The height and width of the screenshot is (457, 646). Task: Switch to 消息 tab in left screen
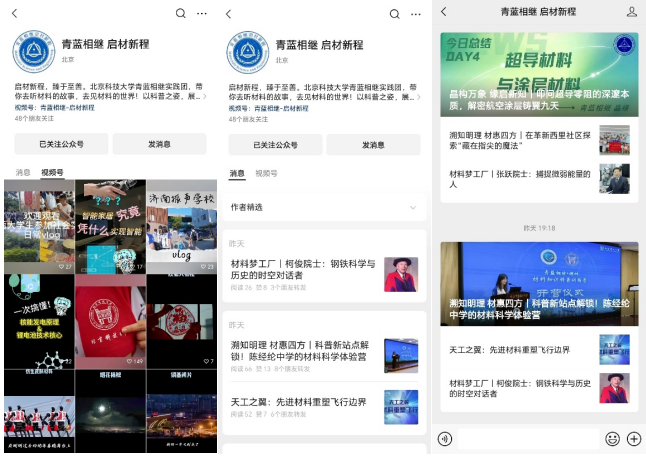pyautogui.click(x=23, y=172)
